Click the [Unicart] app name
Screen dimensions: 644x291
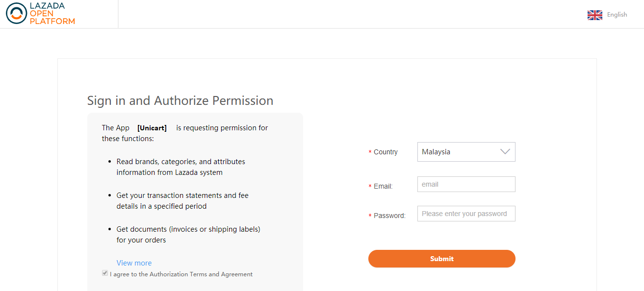click(152, 128)
